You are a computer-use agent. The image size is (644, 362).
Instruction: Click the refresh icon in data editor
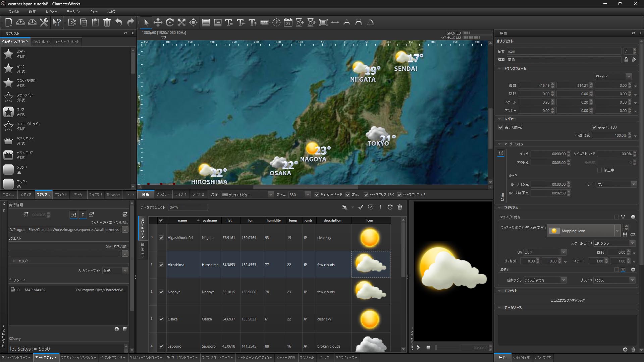click(390, 207)
